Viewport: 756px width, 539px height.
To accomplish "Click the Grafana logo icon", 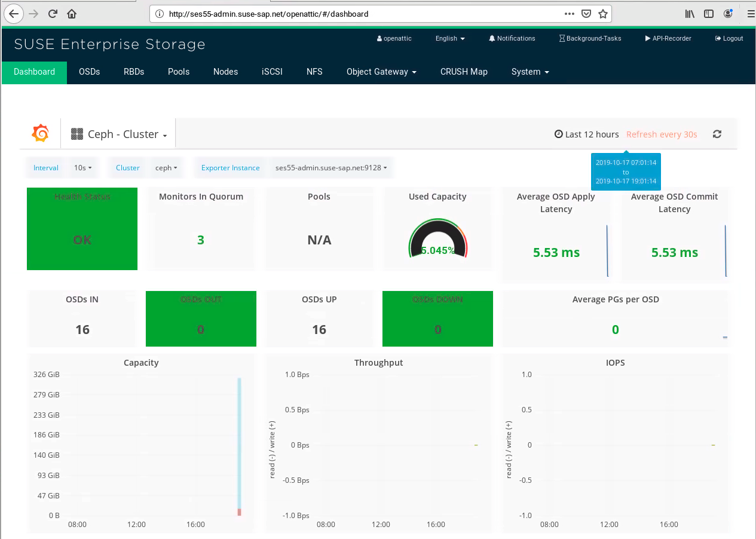I will pos(40,133).
